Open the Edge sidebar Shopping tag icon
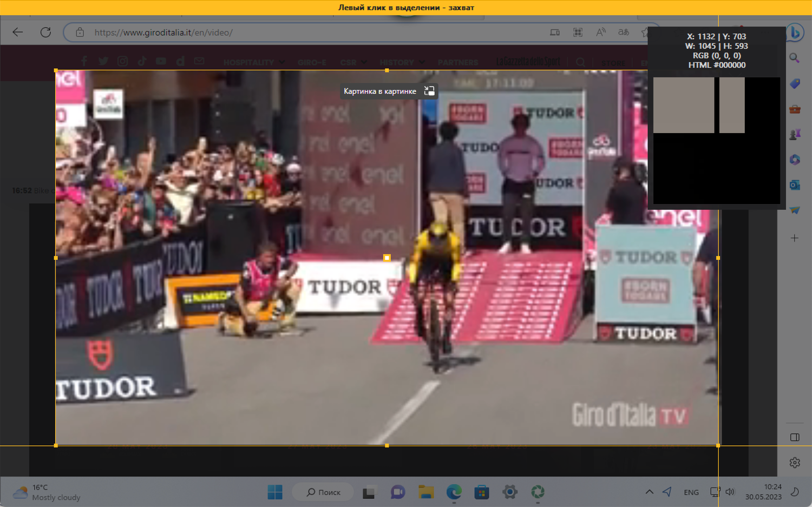Screen dimensions: 812x507 [x=795, y=83]
